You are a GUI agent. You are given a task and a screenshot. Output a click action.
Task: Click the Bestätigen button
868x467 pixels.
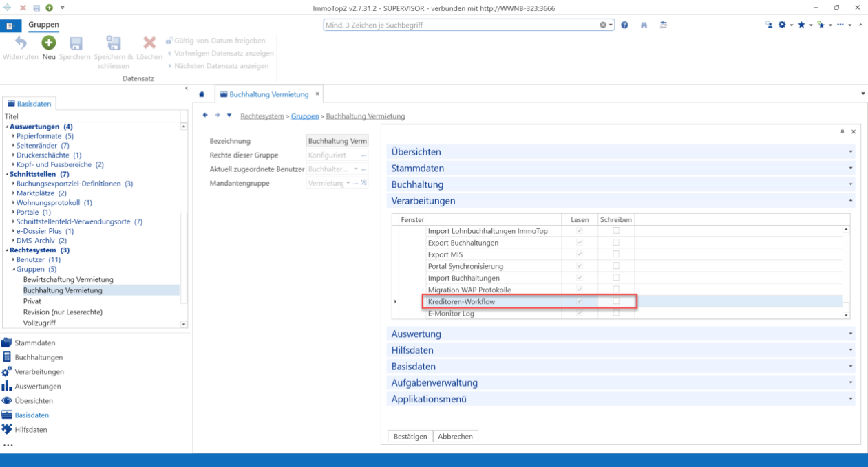click(411, 437)
